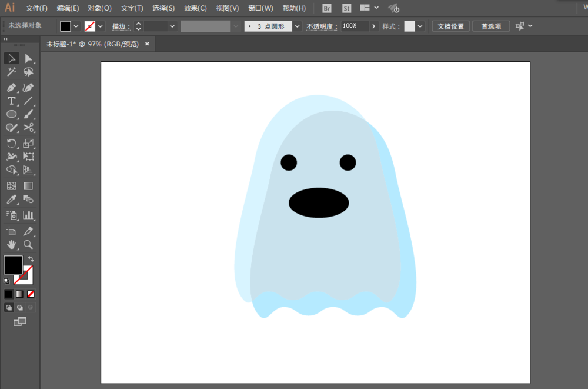Select the Column Graph tool
This screenshot has width=588, height=389.
click(x=28, y=215)
